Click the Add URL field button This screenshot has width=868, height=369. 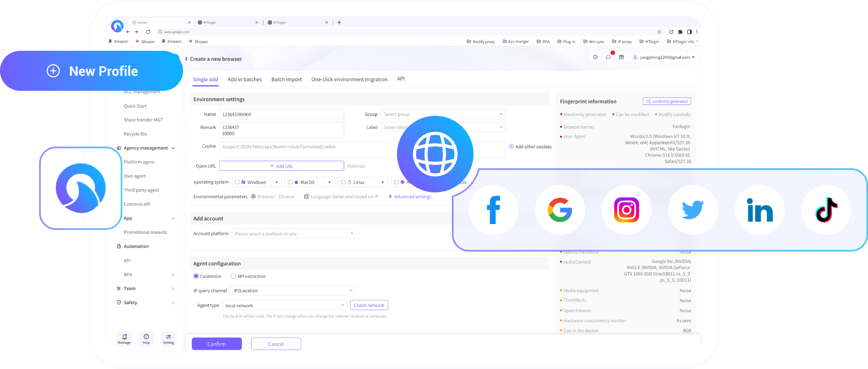tap(282, 166)
